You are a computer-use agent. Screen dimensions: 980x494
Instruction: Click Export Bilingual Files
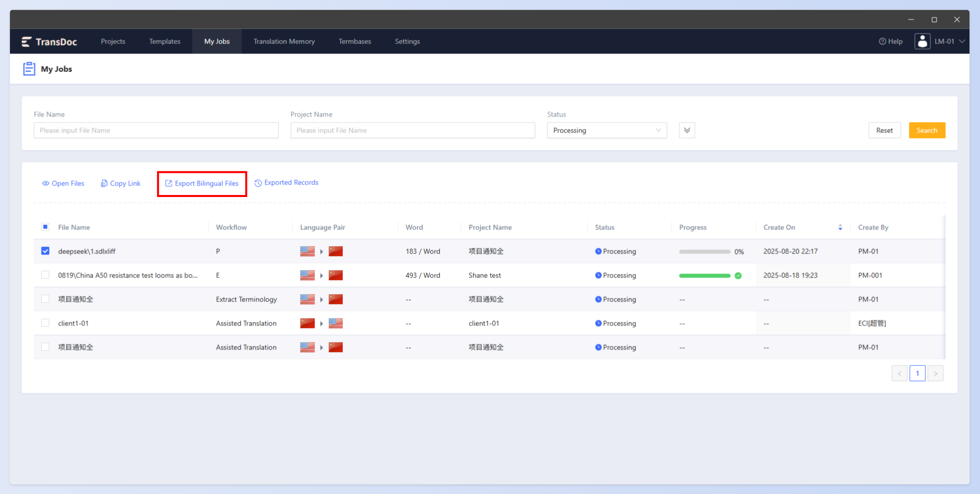[x=202, y=183]
